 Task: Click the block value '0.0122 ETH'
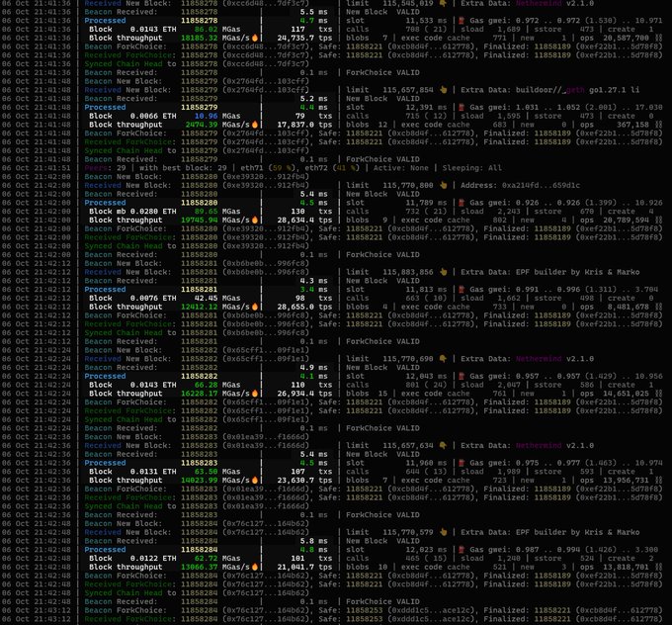click(153, 558)
